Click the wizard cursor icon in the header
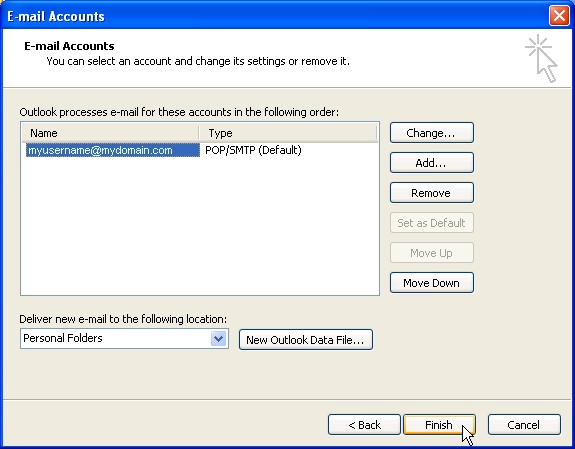575x449 pixels. (541, 58)
